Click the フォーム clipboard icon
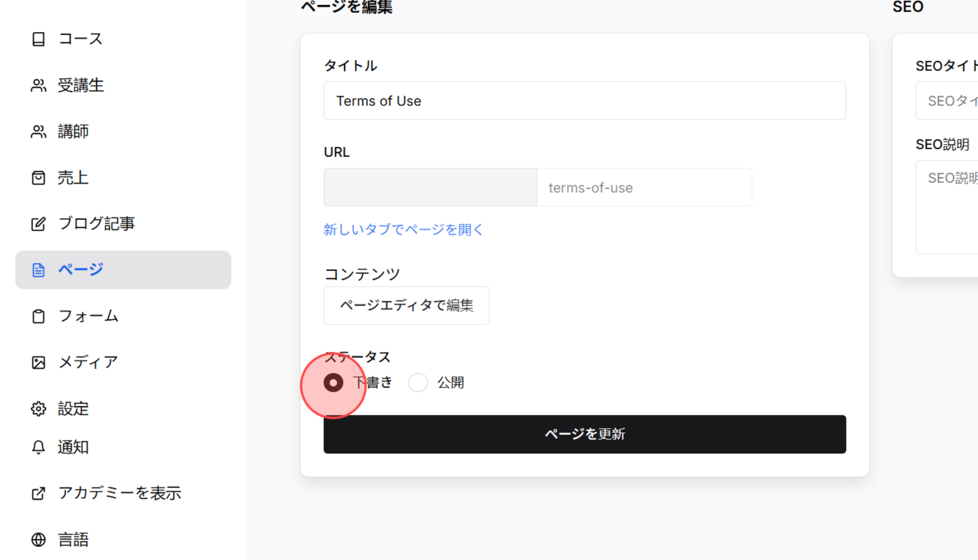Viewport: 978px width, 560px height. point(38,316)
